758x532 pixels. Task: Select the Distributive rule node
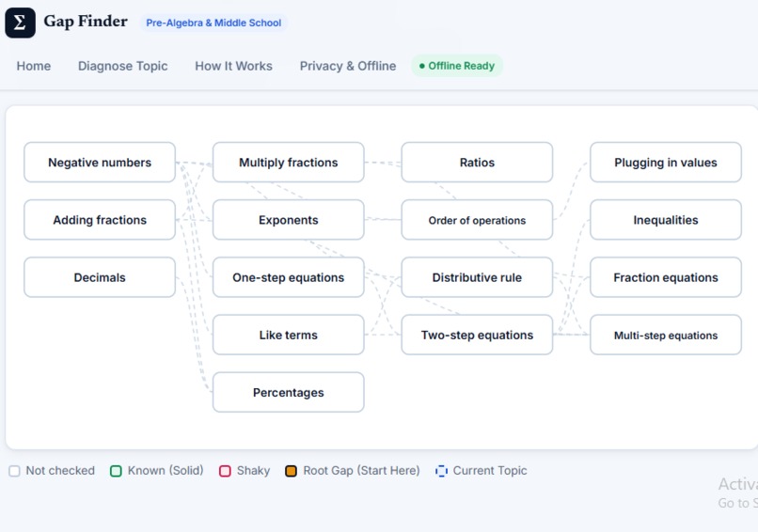477,277
